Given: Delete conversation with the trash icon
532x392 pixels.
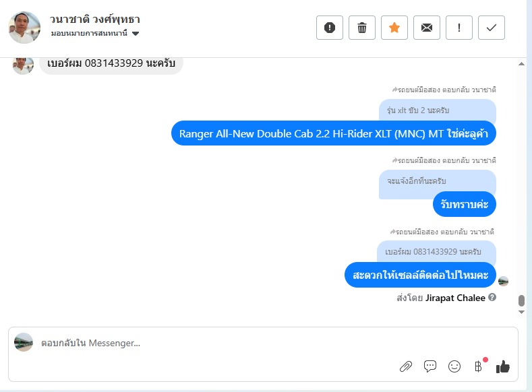Looking at the screenshot, I should click(x=361, y=28).
